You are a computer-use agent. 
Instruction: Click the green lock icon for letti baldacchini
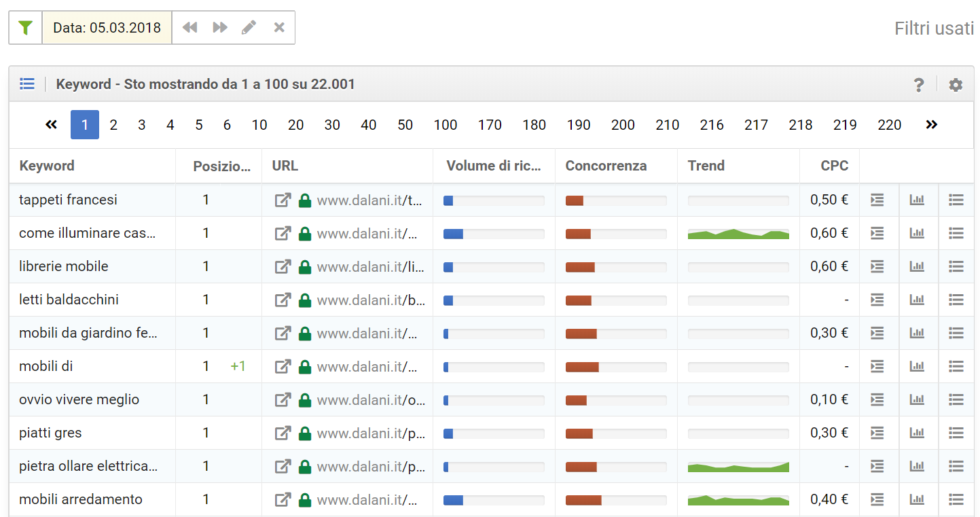pyautogui.click(x=305, y=300)
